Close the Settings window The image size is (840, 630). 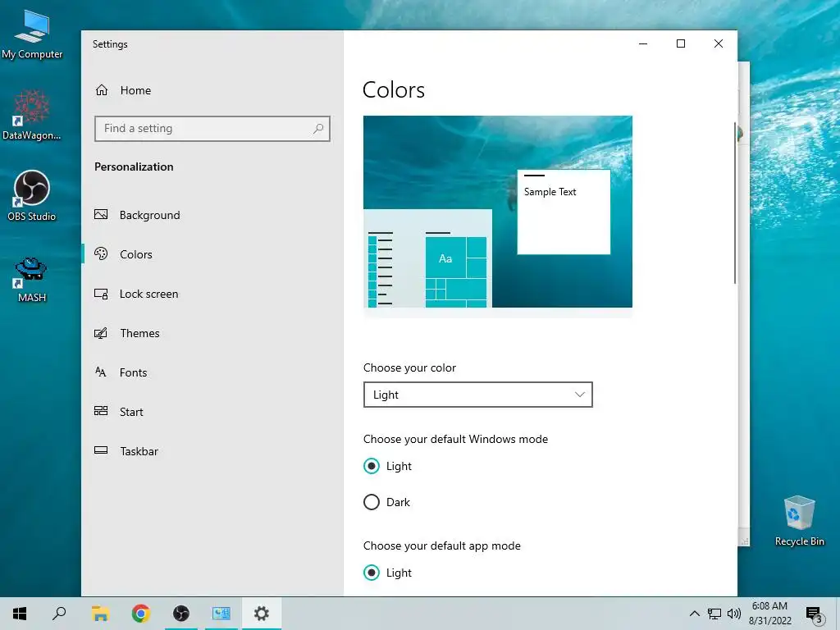tap(719, 43)
